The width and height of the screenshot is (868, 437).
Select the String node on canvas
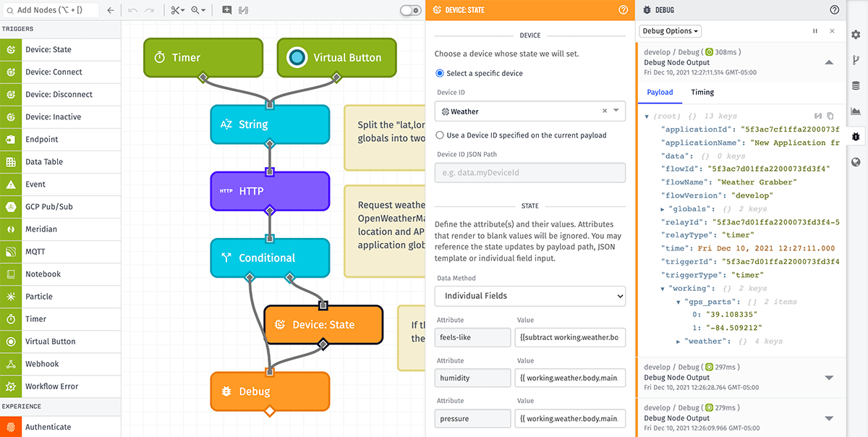click(x=270, y=124)
